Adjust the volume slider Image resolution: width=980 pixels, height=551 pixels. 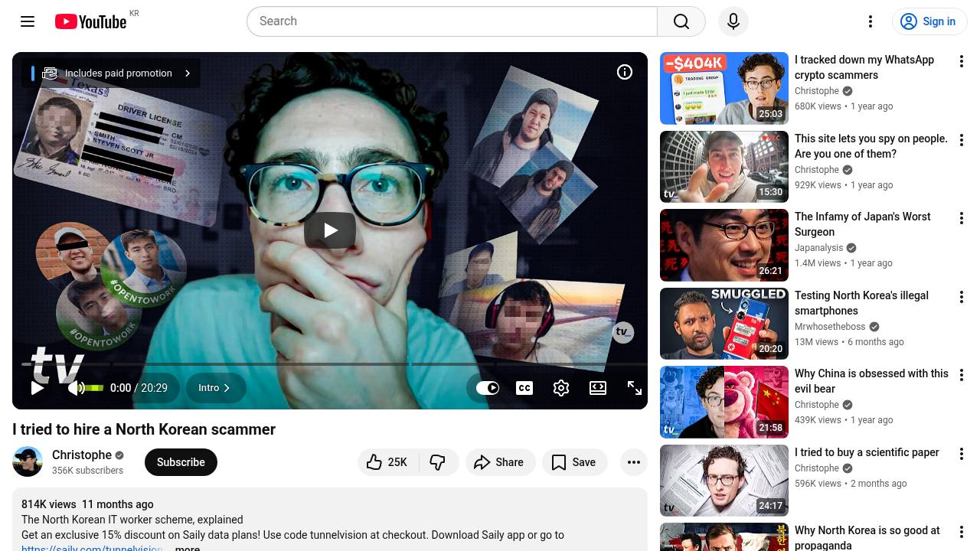click(x=95, y=388)
